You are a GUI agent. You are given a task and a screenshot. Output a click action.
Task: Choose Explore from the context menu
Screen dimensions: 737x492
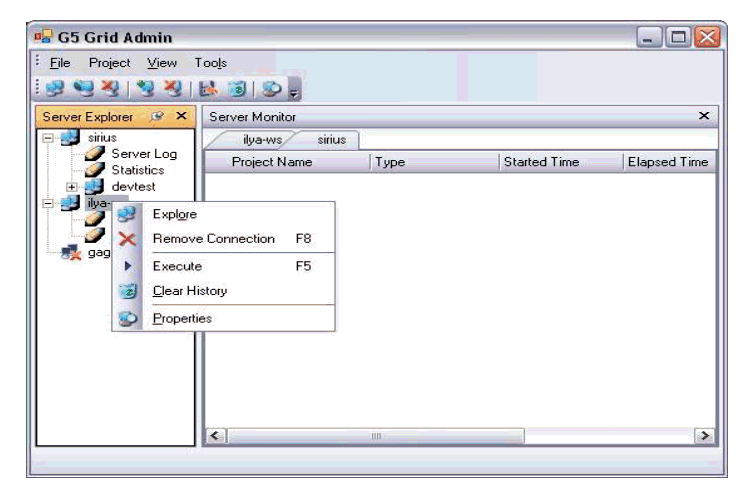(x=175, y=213)
